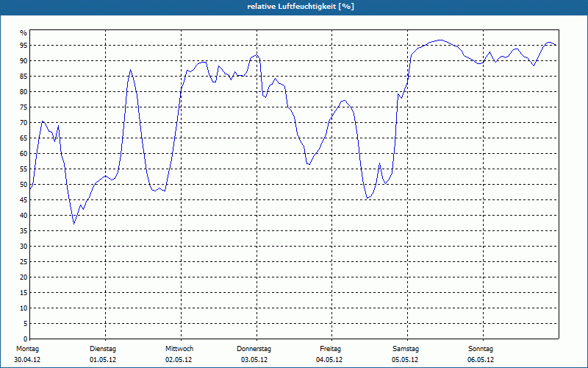Click the 'Samstag' day label
The width and height of the screenshot is (588, 368).
click(406, 349)
